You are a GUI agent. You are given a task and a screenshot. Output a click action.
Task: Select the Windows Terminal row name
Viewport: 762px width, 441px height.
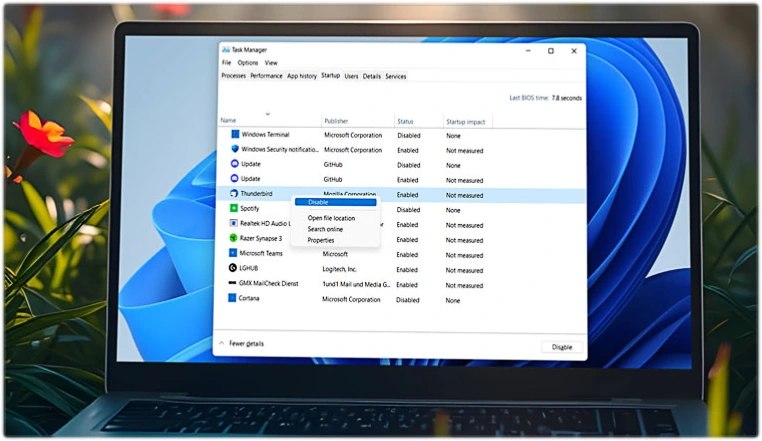(x=265, y=135)
